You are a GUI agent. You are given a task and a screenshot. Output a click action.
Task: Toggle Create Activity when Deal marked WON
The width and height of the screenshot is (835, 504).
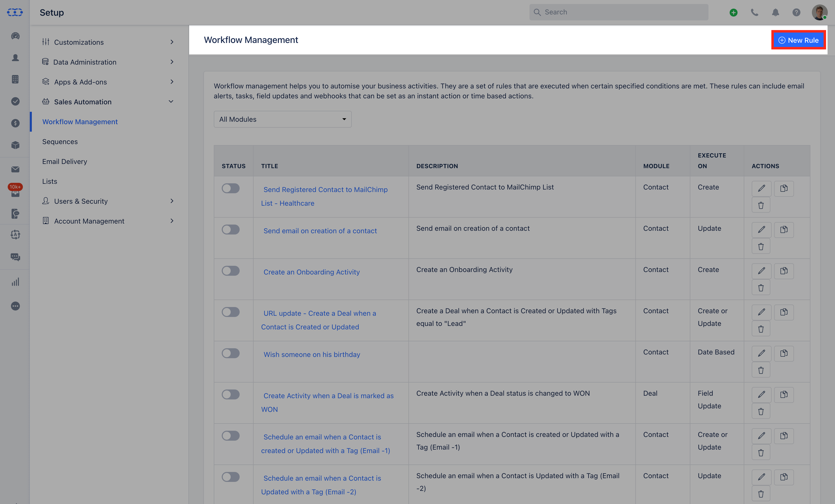pos(230,394)
